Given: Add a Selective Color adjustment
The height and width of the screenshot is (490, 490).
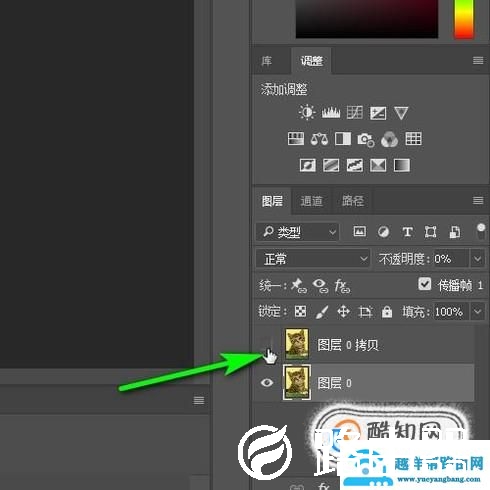Looking at the screenshot, I should (x=378, y=165).
